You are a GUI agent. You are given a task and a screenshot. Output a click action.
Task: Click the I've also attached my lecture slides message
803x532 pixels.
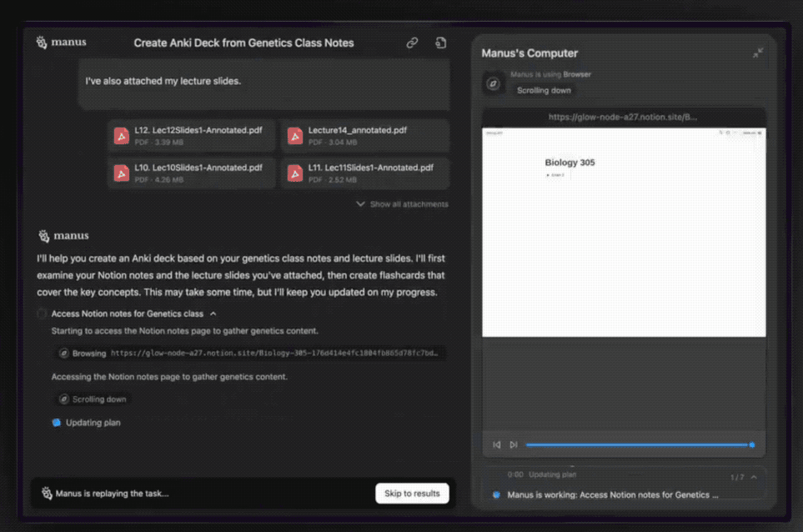[163, 81]
